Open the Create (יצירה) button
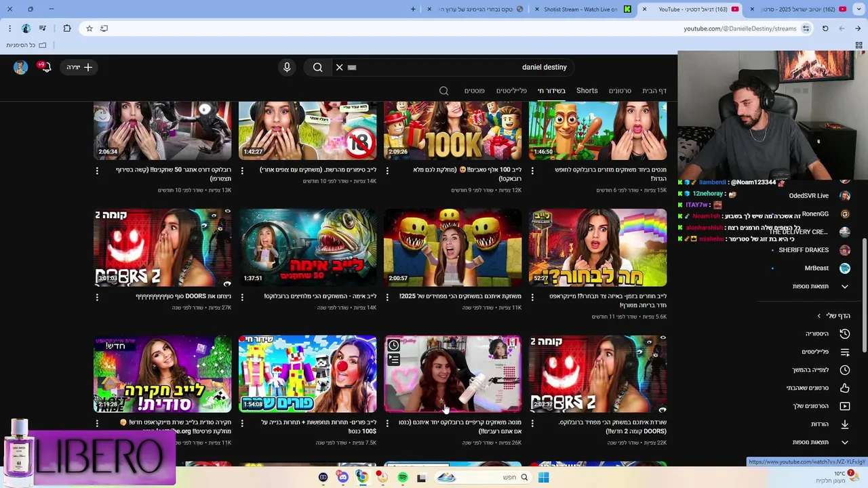868x488 pixels. [x=79, y=67]
